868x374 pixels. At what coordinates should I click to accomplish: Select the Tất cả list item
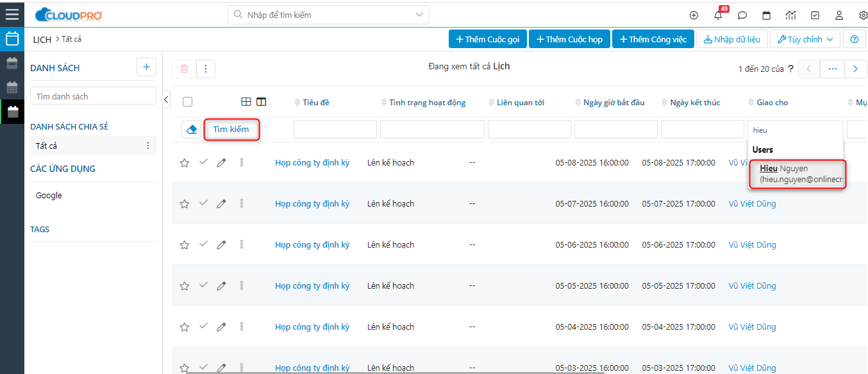pyautogui.click(x=47, y=146)
